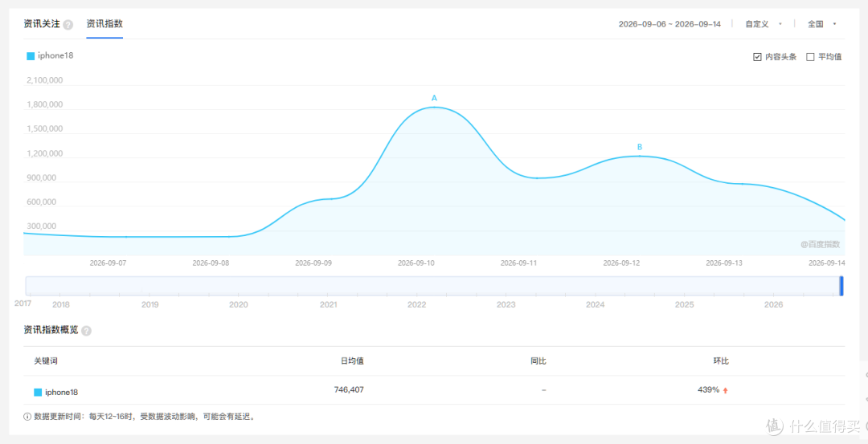Click the 2026-09-10 x-axis date label
The width and height of the screenshot is (868, 444).
[x=416, y=263]
